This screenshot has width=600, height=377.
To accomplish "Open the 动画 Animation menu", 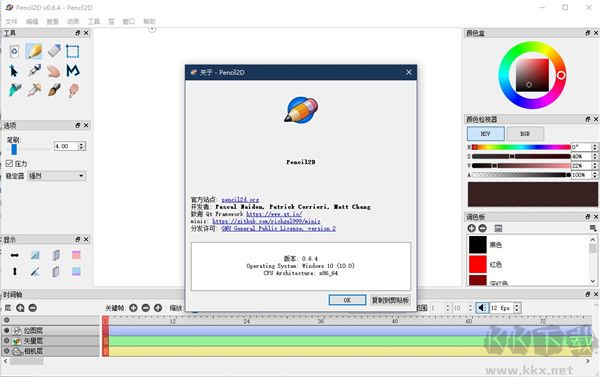I will 73,21.
